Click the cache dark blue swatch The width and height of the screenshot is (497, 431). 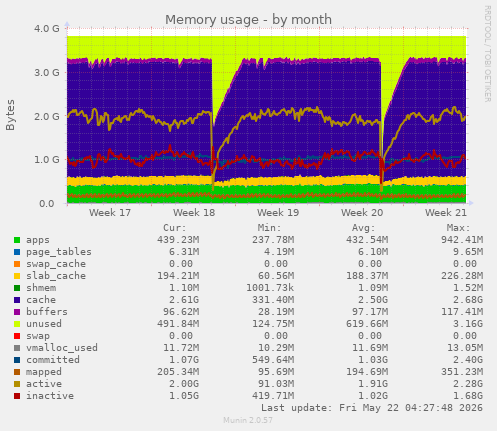tap(17, 300)
